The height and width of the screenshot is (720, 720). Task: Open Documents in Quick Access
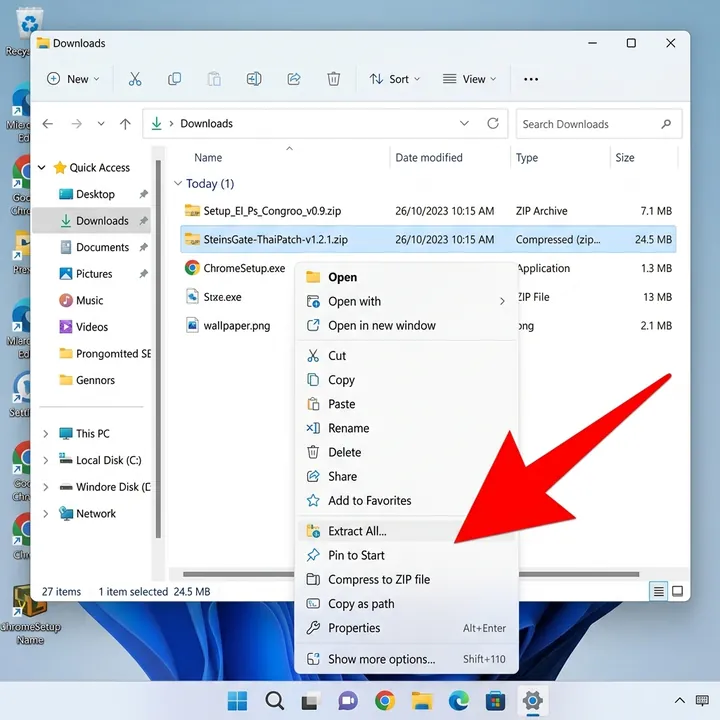coord(91,248)
